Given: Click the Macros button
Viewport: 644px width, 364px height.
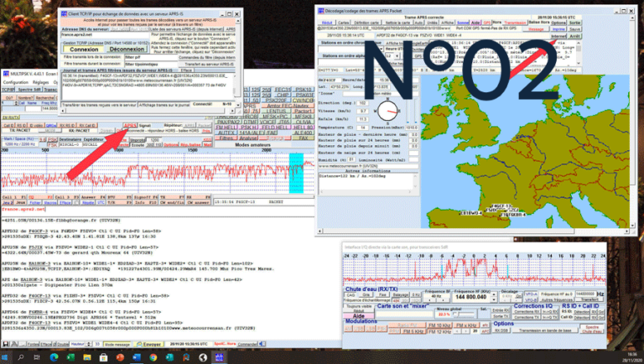Looking at the screenshot, I should 49,202.
